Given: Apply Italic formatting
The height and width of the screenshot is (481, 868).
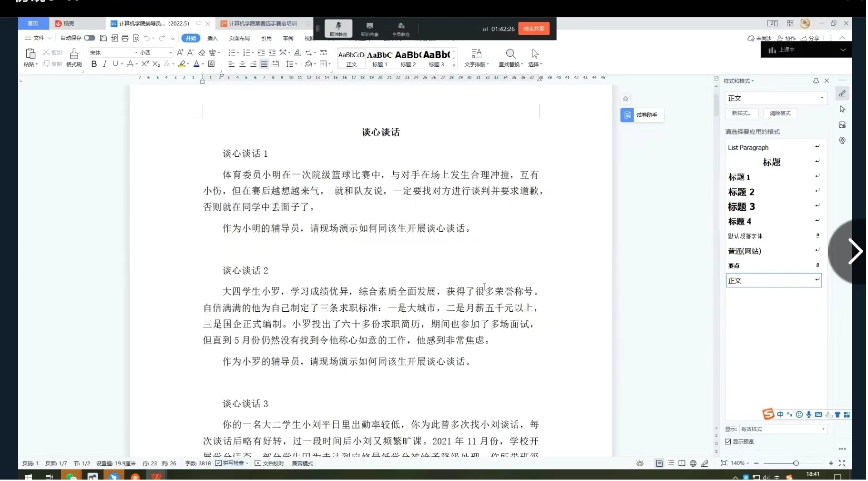Looking at the screenshot, I should tap(104, 64).
